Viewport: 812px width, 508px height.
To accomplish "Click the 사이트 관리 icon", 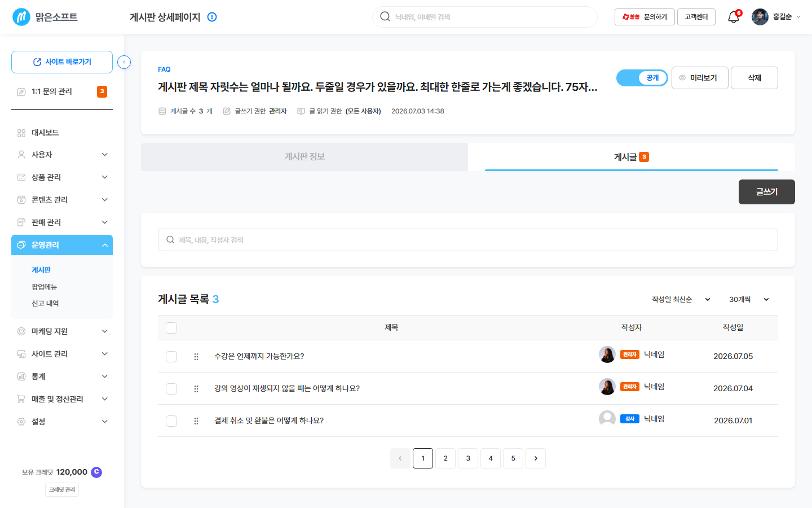I will [21, 354].
